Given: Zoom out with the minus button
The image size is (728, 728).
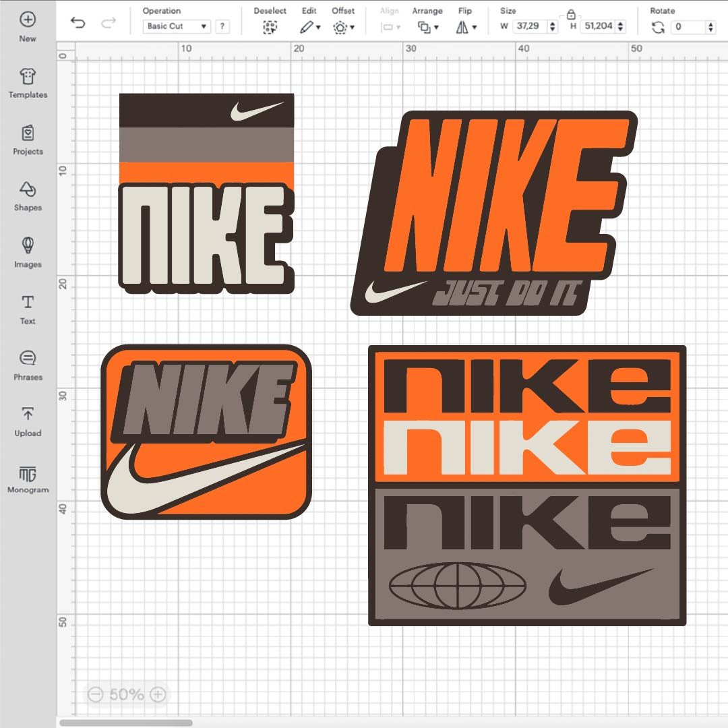Looking at the screenshot, I should coord(95,694).
